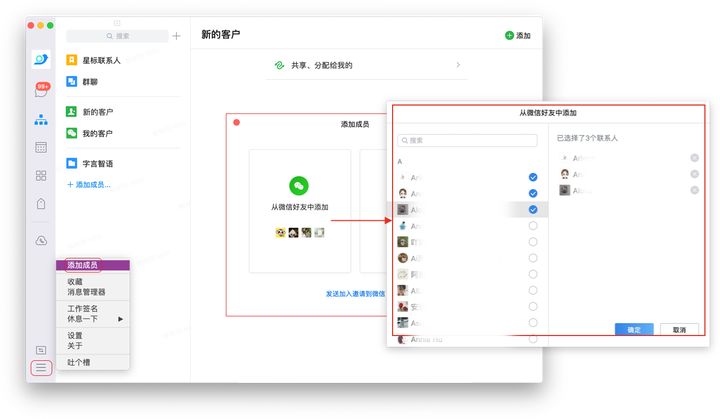Click the plus icon beside the search box

click(x=176, y=36)
